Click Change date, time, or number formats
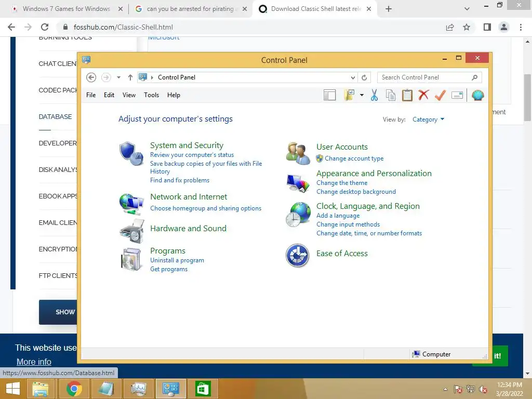 pyautogui.click(x=369, y=233)
